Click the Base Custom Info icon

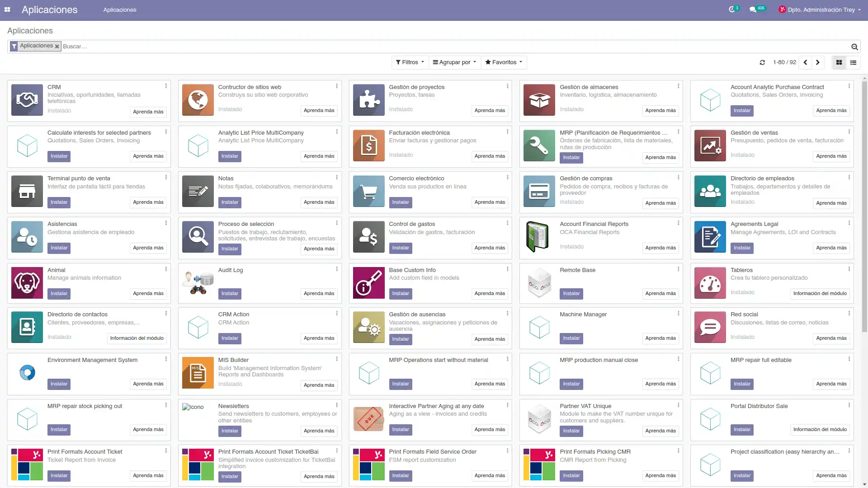pyautogui.click(x=369, y=283)
